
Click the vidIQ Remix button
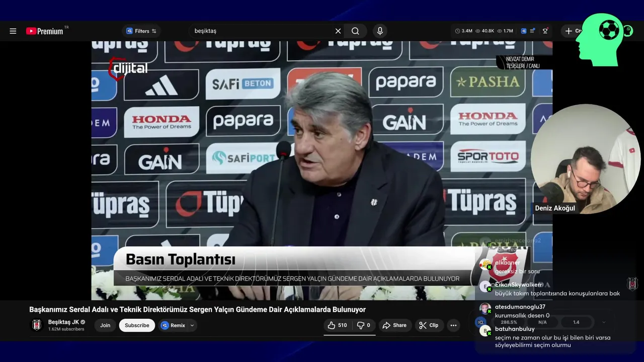tap(174, 325)
